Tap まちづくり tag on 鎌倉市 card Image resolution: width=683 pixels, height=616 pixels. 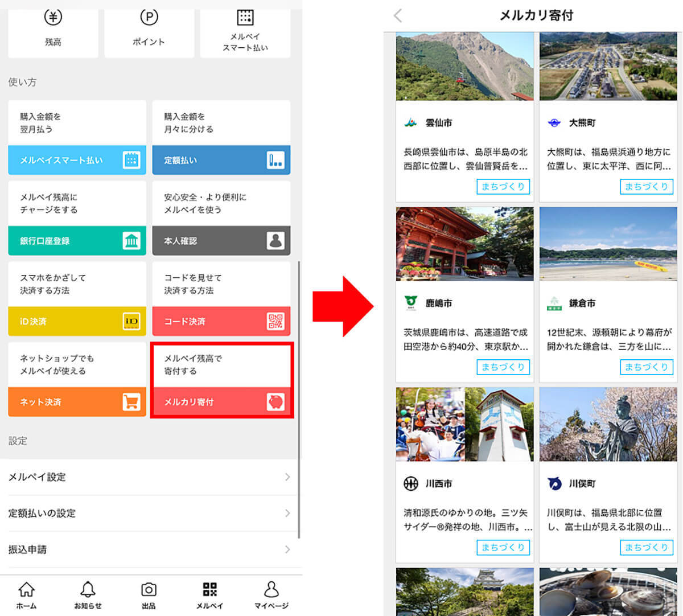pos(647,367)
